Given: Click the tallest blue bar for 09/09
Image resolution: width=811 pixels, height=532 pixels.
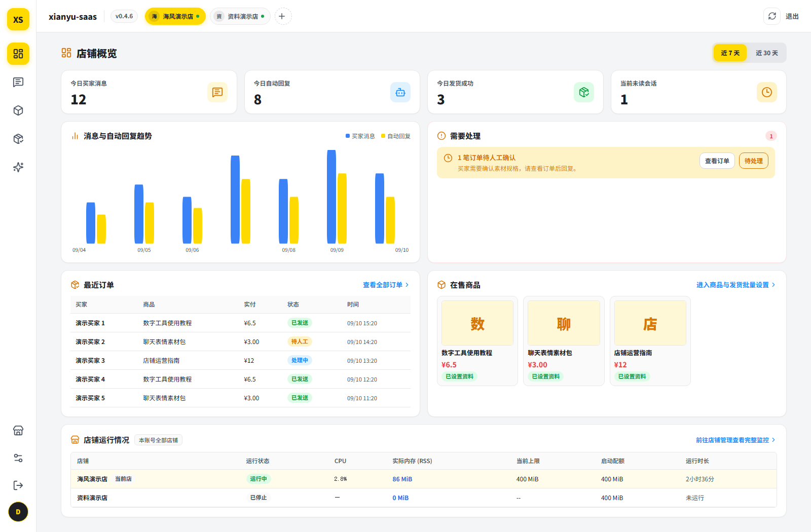Looking at the screenshot, I should coord(331,197).
